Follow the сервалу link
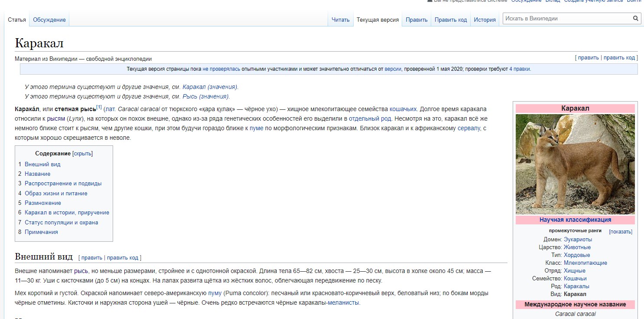 point(469,128)
